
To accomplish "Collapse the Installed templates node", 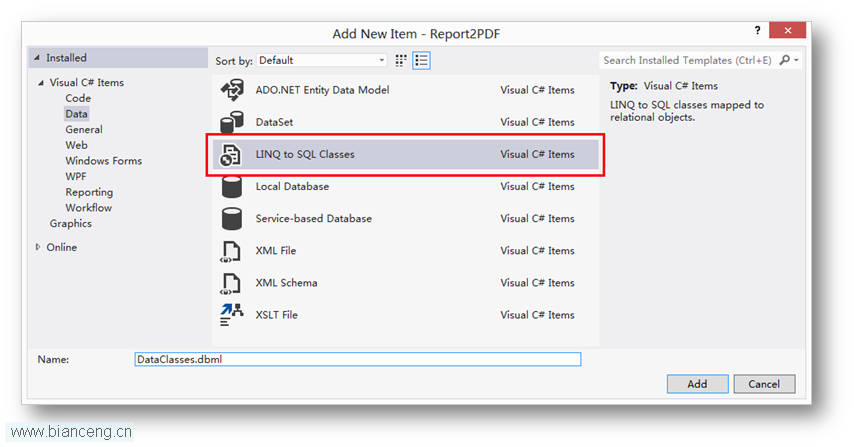I will (37, 58).
